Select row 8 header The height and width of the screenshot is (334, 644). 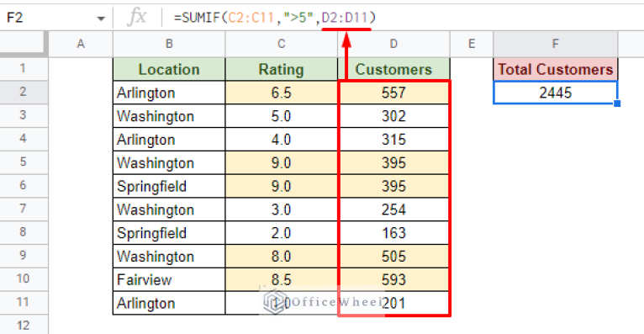point(24,232)
